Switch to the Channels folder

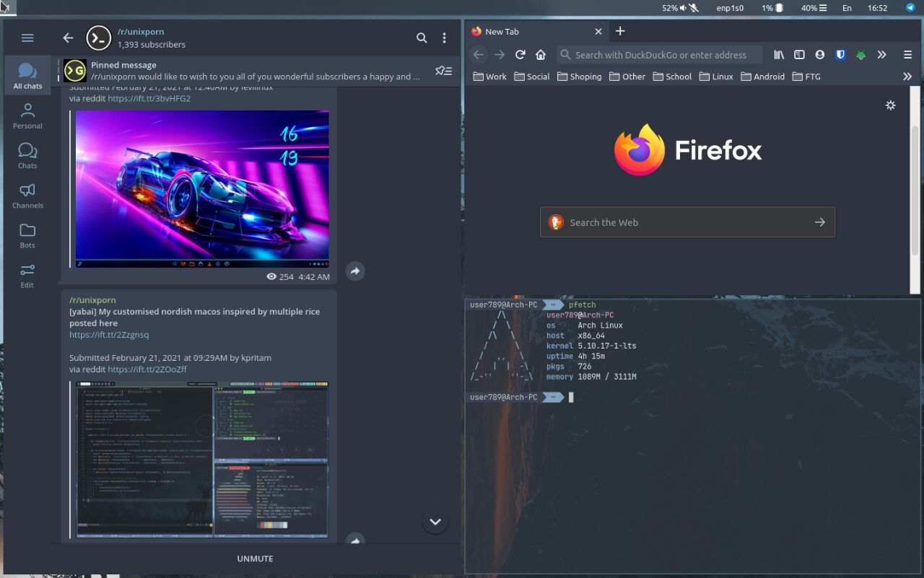click(27, 195)
